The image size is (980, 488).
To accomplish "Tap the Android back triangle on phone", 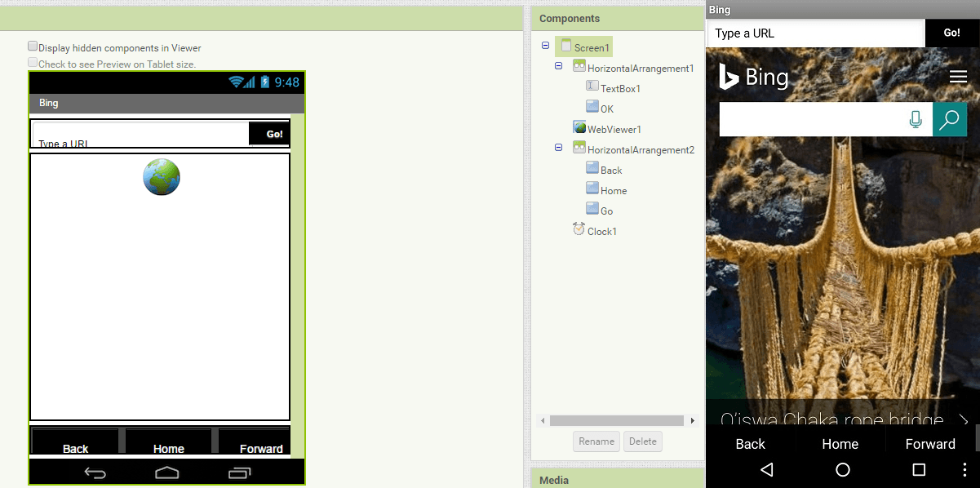I will pyautogui.click(x=766, y=469).
